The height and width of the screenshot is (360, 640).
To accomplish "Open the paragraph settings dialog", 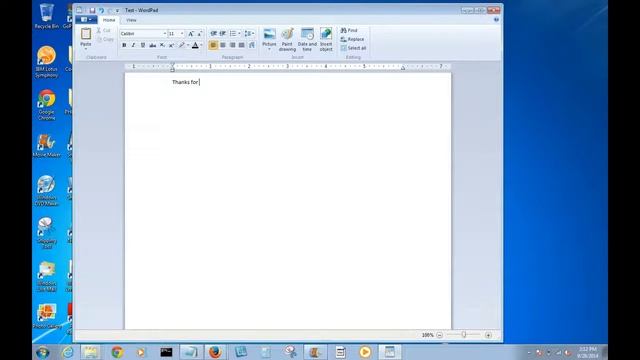I will [x=252, y=45].
